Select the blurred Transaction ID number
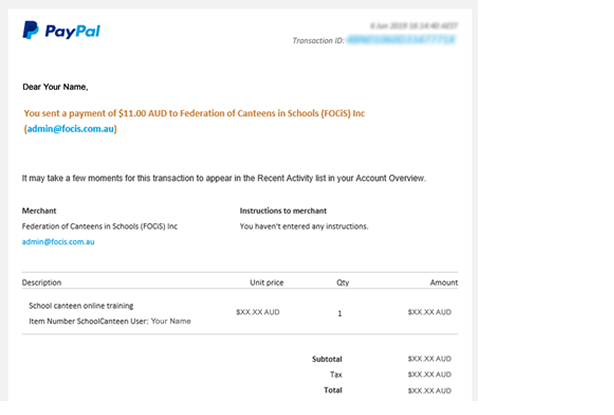This screenshot has width=614, height=415. pyautogui.click(x=401, y=41)
